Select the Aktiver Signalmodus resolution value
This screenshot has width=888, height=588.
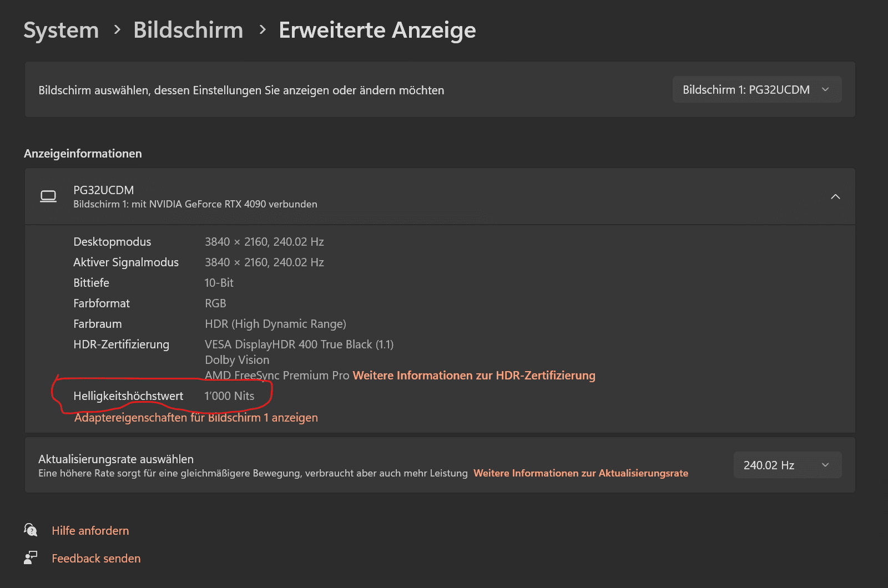point(264,262)
